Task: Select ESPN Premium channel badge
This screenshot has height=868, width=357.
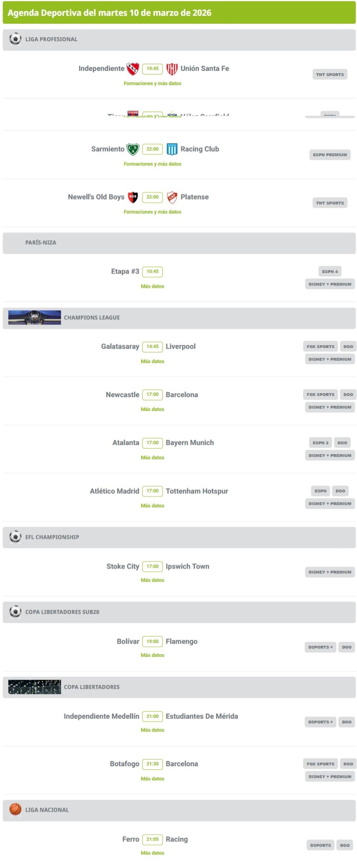Action: (330, 155)
